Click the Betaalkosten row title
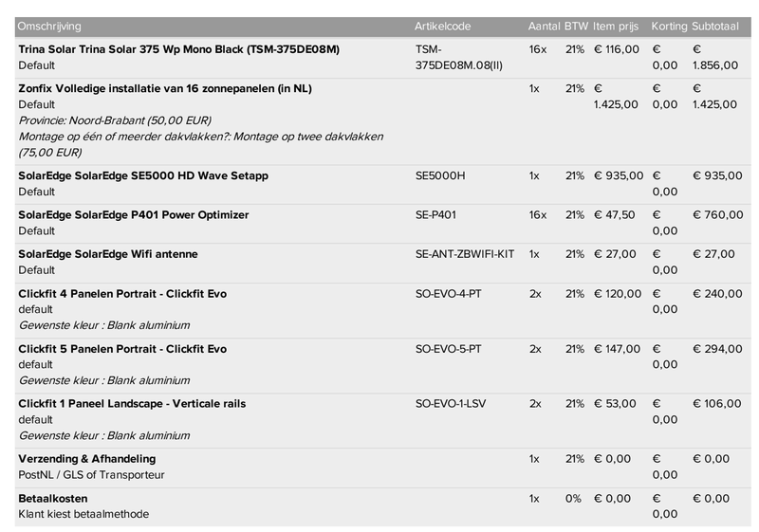Viewport: 759px width, 532px height. point(53,498)
